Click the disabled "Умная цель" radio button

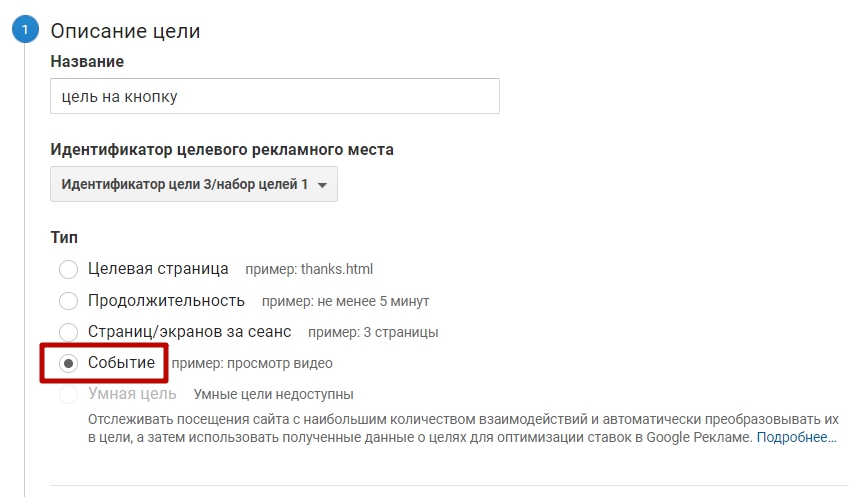[69, 394]
